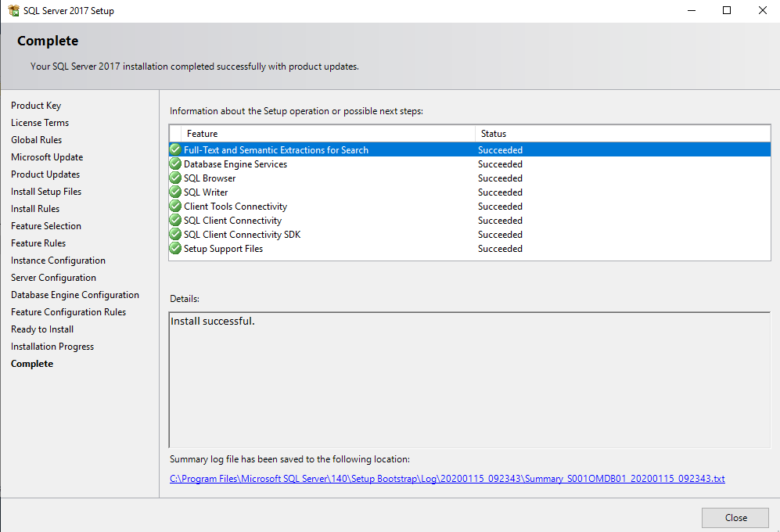
Task: Select the Setup Support Files row
Action: [x=469, y=248]
